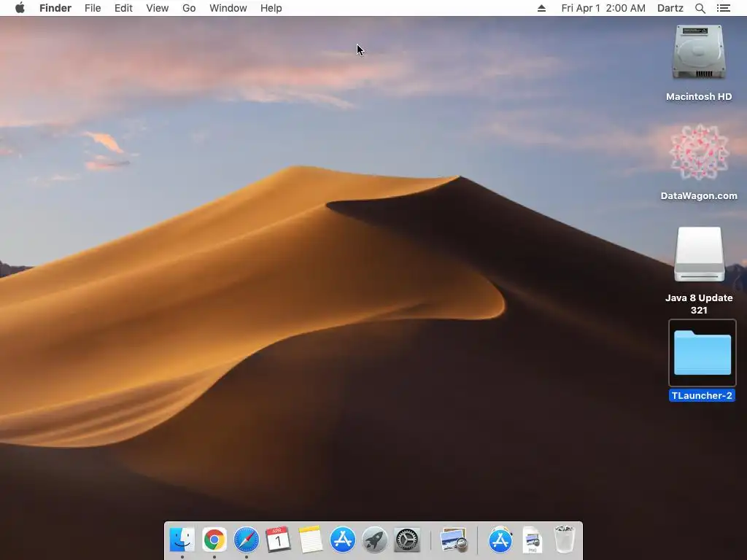Select Java 8 Update 321 disk image
The image size is (747, 560).
coord(699,254)
